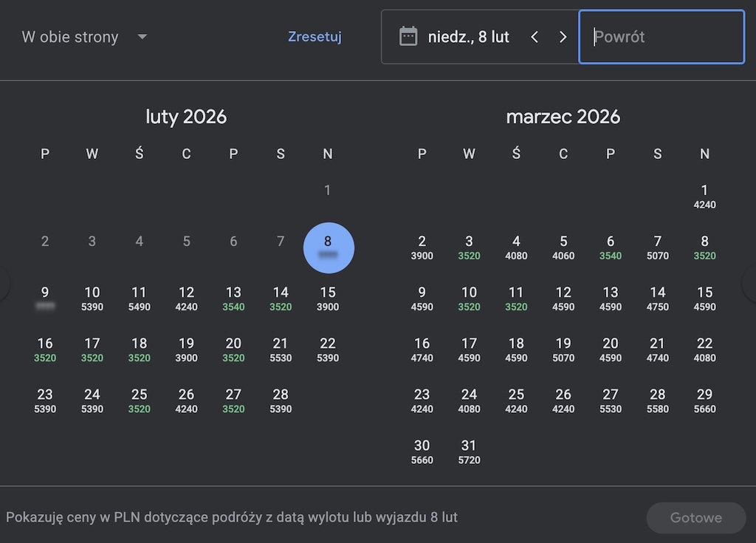756x543 pixels.
Task: Choose 11 March priced 3520
Action: click(x=516, y=298)
